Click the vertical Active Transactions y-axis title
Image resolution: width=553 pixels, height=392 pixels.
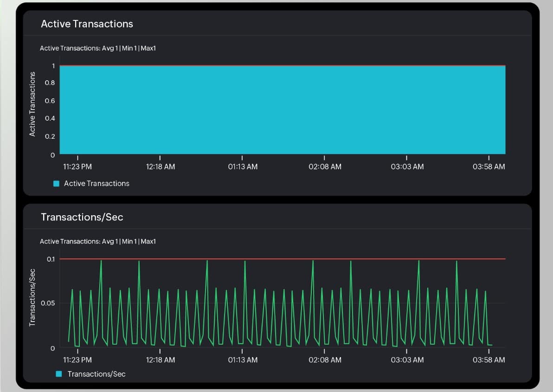[x=32, y=104]
